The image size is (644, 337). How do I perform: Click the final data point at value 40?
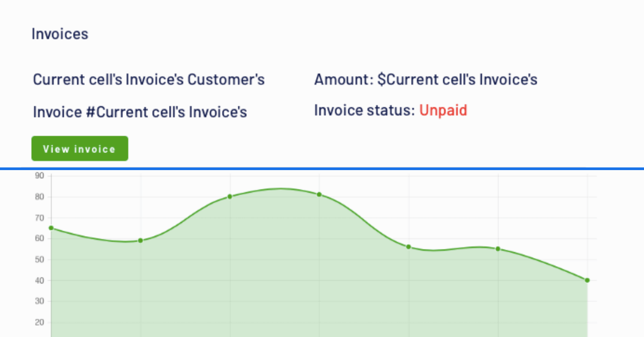(x=587, y=280)
